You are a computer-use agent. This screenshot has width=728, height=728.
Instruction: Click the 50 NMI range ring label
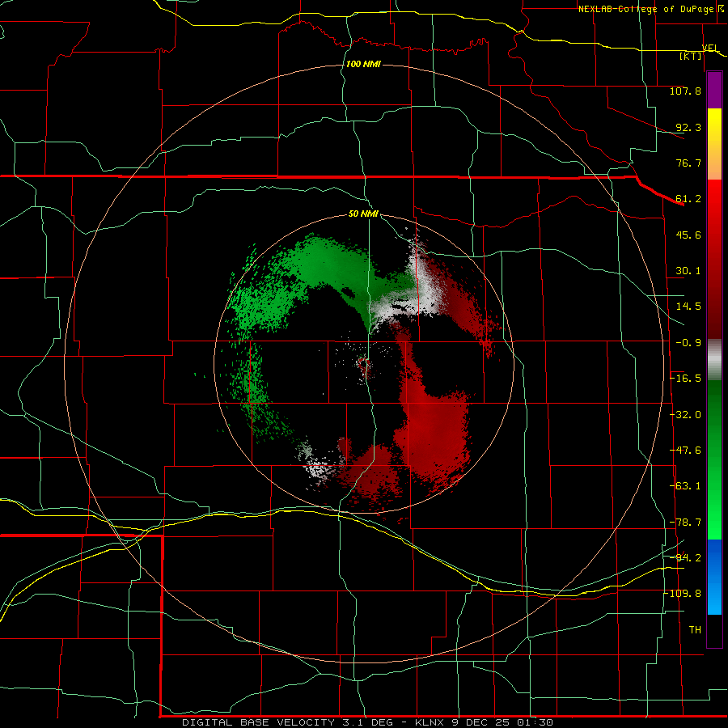coord(363,214)
